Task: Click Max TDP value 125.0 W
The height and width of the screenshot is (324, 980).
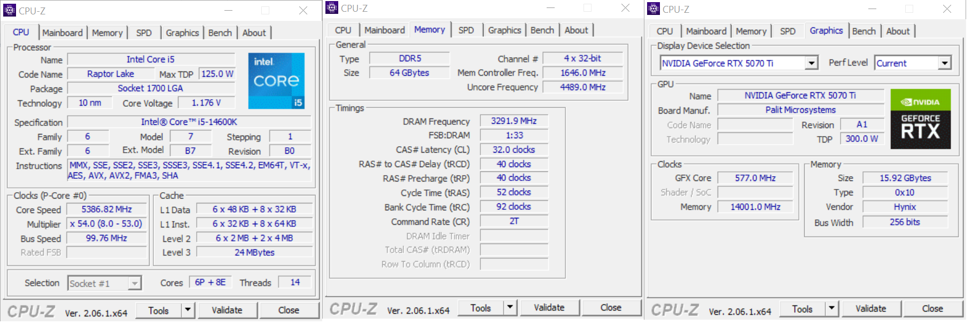Action: pos(217,74)
